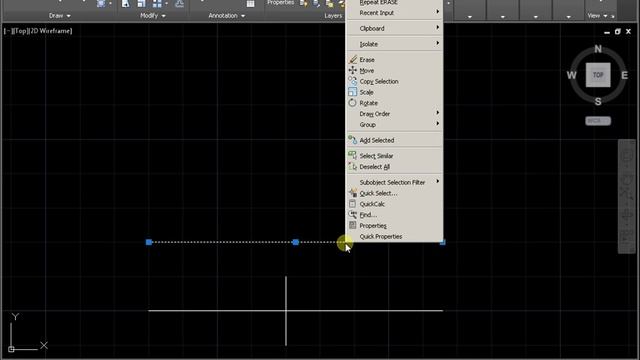Open the Quick Select dialog entry
640x360 pixels.
pyautogui.click(x=394, y=193)
